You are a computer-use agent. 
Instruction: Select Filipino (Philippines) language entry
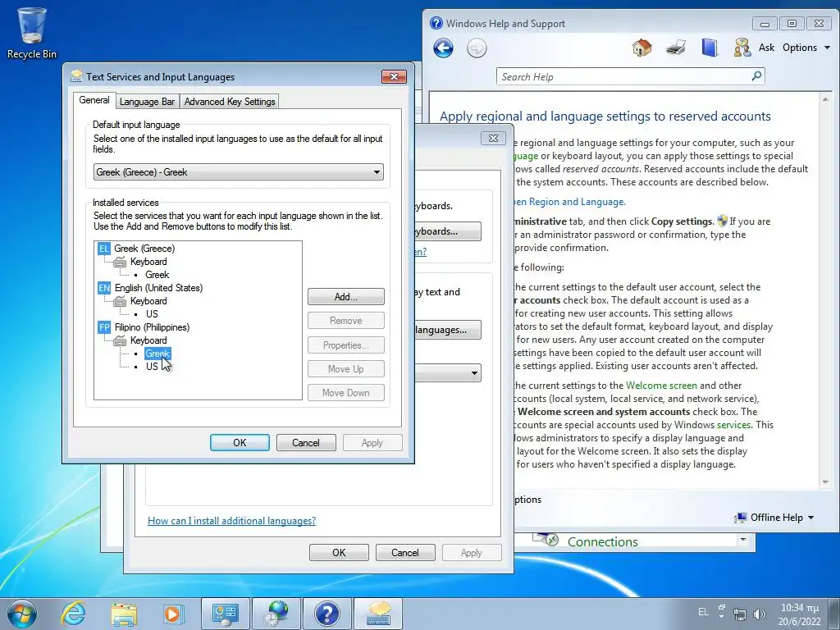tap(152, 327)
